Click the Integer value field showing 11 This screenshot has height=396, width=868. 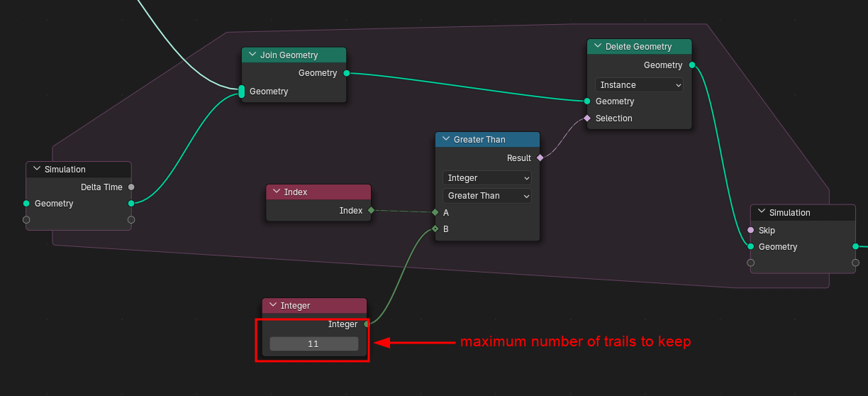tap(313, 344)
